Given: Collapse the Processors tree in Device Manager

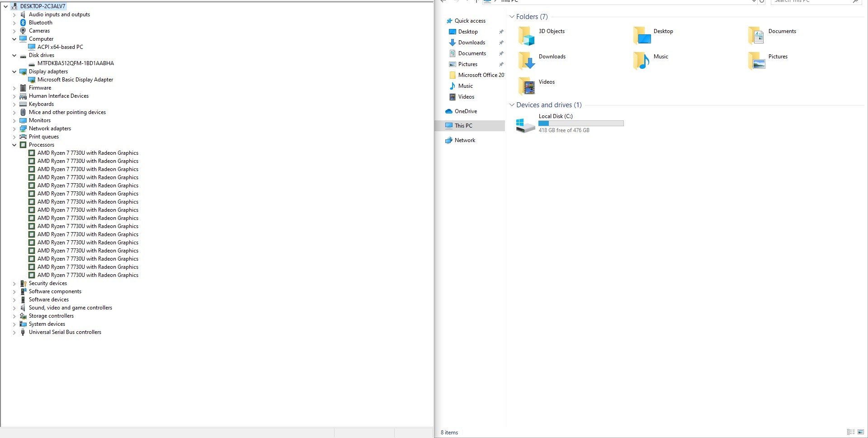Looking at the screenshot, I should pyautogui.click(x=14, y=145).
